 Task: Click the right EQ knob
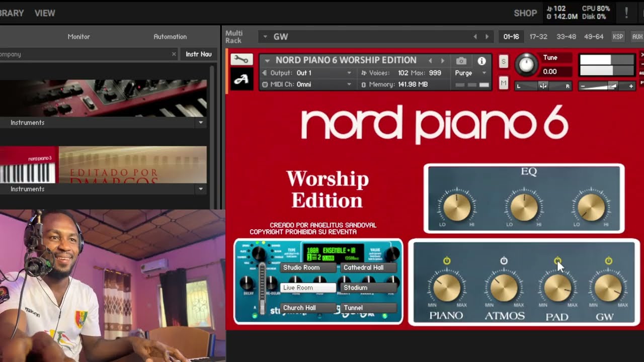(x=591, y=207)
